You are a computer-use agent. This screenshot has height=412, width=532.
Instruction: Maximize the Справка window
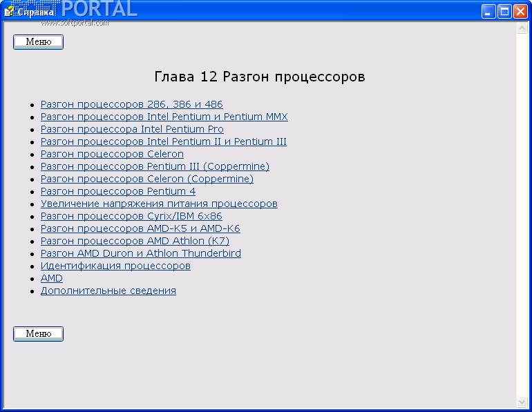[504, 12]
